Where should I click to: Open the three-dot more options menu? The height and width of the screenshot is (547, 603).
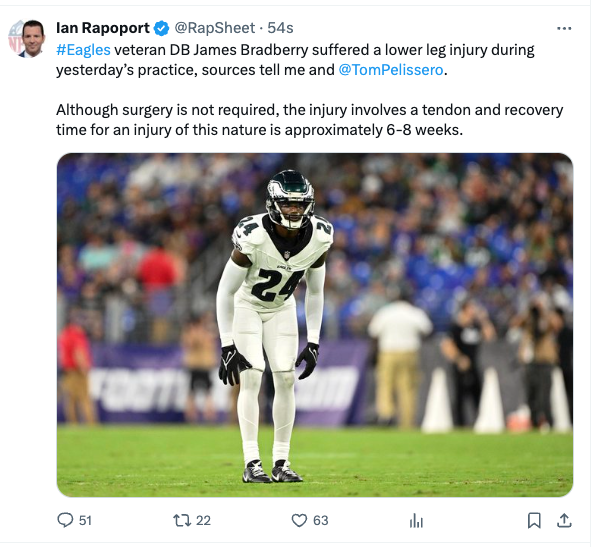tap(564, 28)
